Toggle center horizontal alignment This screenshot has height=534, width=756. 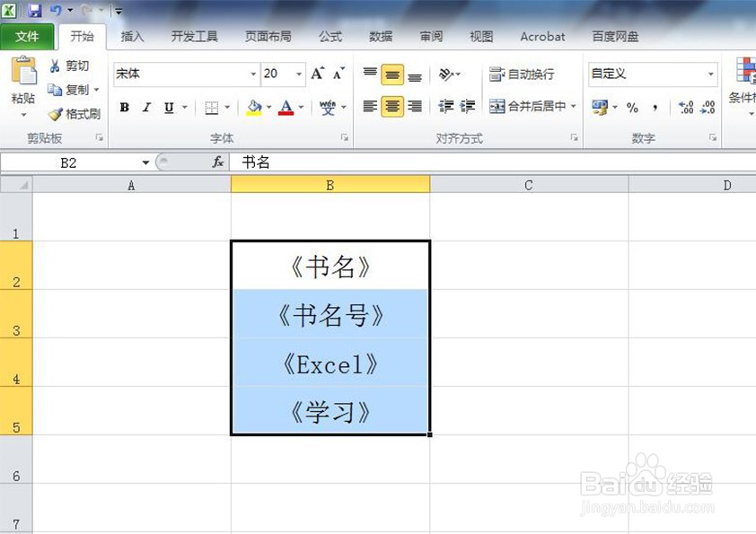pos(392,107)
